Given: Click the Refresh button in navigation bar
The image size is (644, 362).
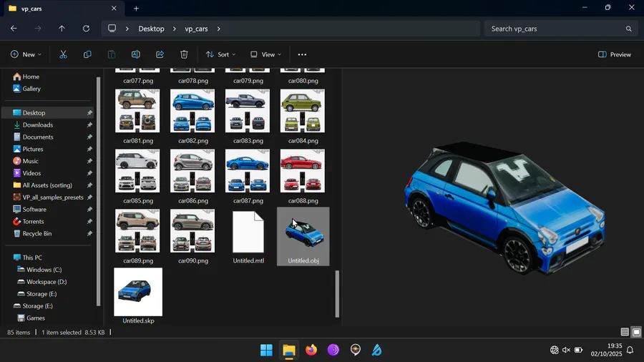Looking at the screenshot, I should click(x=86, y=29).
